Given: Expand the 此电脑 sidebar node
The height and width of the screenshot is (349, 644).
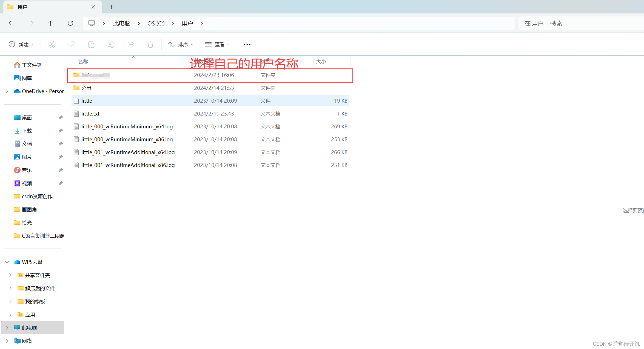Looking at the screenshot, I should click(7, 328).
